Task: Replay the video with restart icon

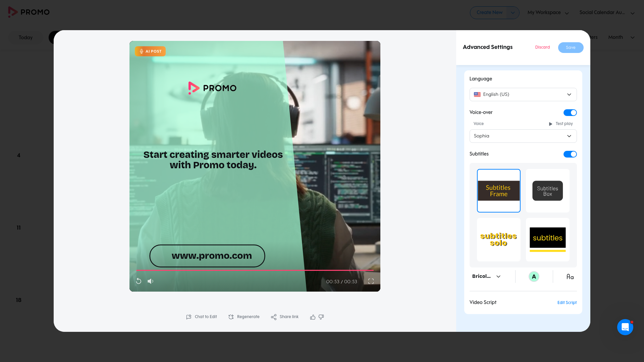Action: pos(139,281)
